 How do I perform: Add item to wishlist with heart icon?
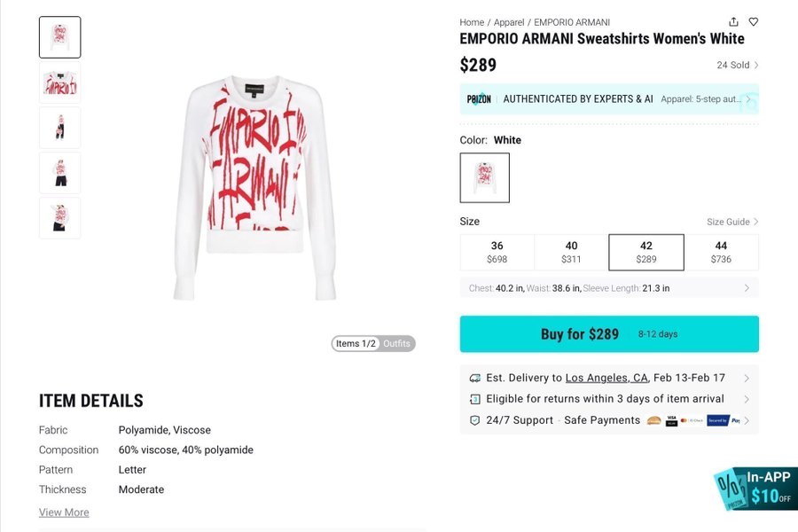click(x=754, y=22)
